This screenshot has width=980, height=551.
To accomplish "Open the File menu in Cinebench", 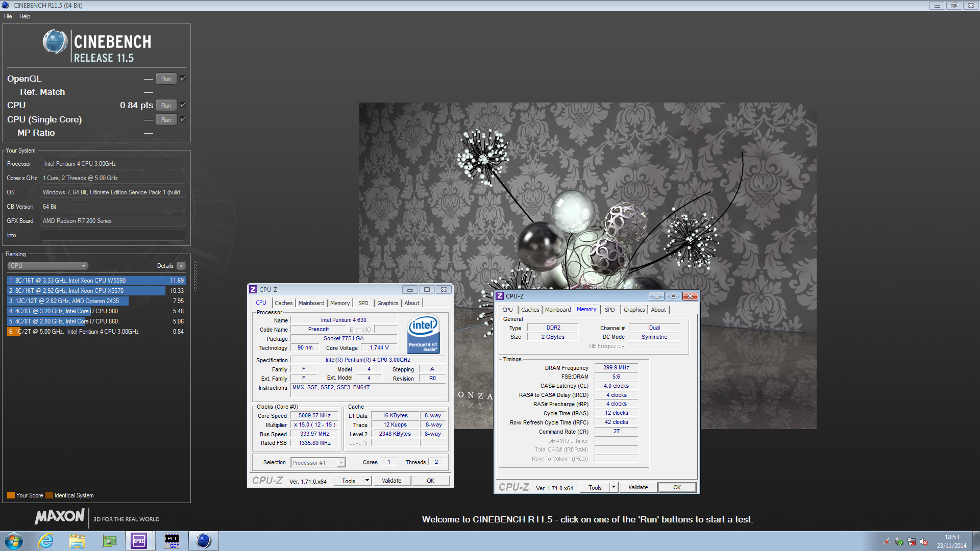I will click(8, 16).
